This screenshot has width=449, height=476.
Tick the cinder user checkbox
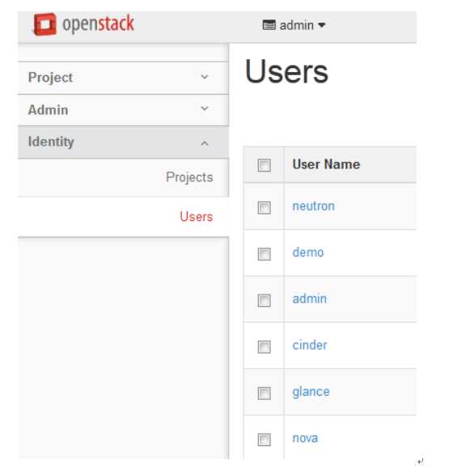pyautogui.click(x=264, y=347)
